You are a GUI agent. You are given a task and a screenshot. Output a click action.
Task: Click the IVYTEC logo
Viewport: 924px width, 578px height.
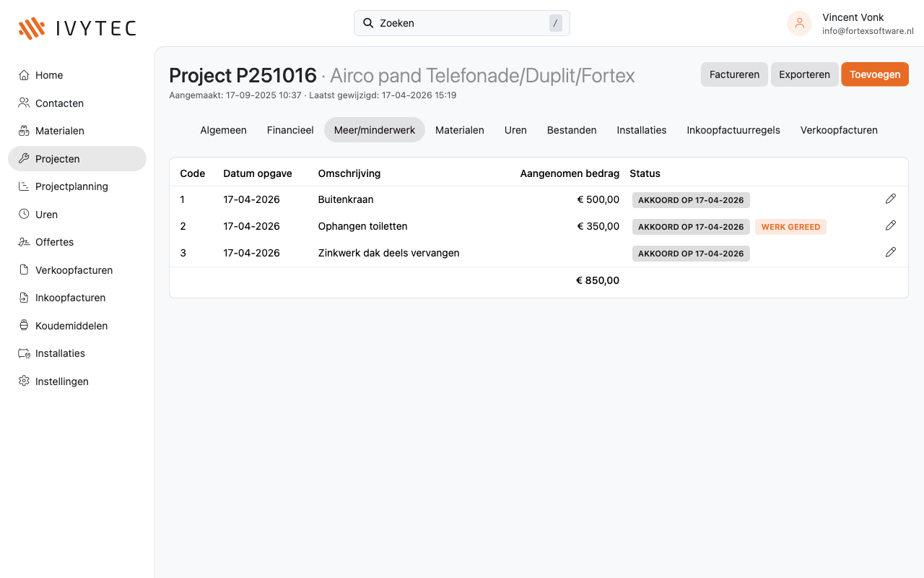[x=77, y=27]
